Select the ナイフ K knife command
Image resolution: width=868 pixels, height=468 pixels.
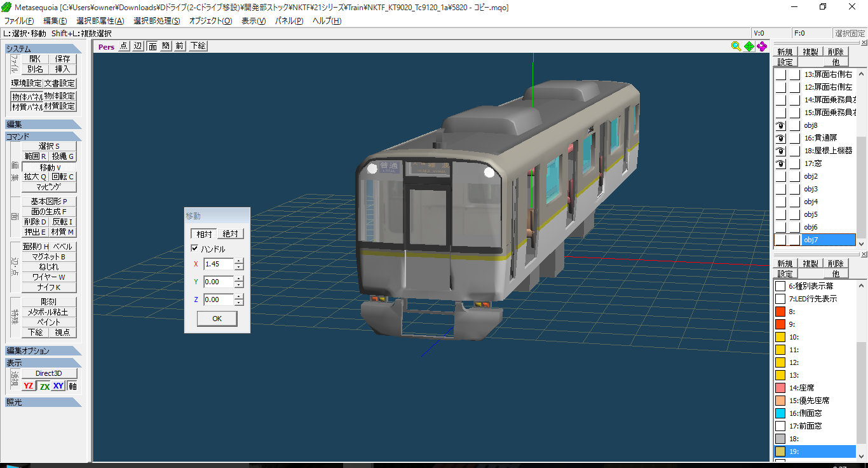pyautogui.click(x=49, y=287)
